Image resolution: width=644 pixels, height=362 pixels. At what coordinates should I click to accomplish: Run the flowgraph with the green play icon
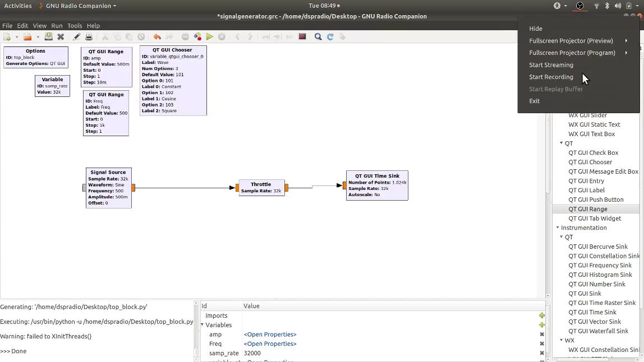(209, 37)
